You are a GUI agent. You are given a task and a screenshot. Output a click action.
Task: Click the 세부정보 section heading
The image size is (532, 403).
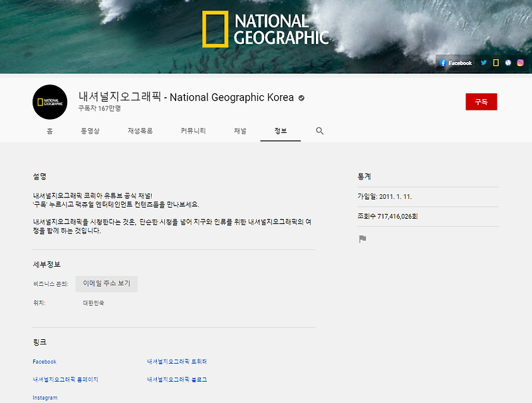[x=47, y=264]
